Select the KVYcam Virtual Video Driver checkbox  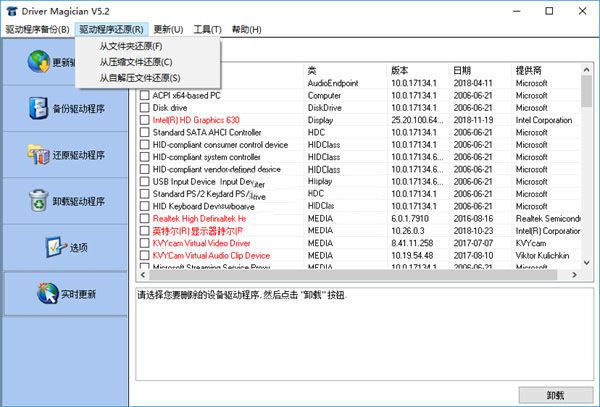pyautogui.click(x=144, y=242)
